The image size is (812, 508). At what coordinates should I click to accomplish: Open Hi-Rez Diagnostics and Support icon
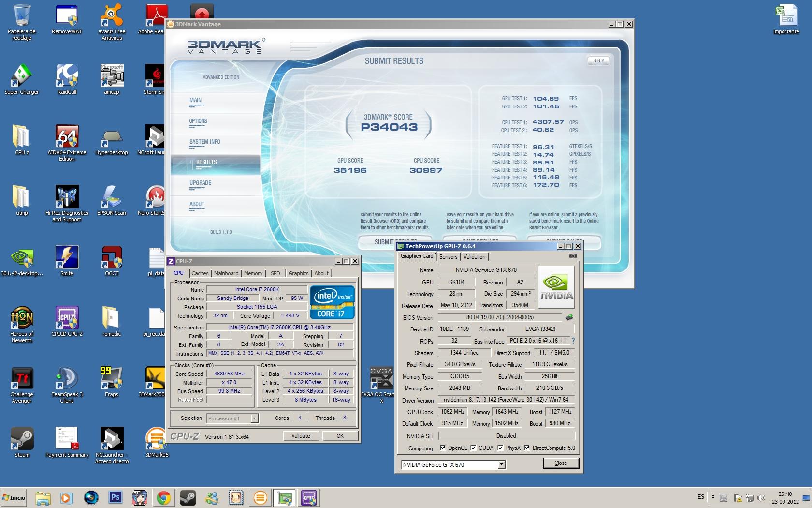coord(67,204)
